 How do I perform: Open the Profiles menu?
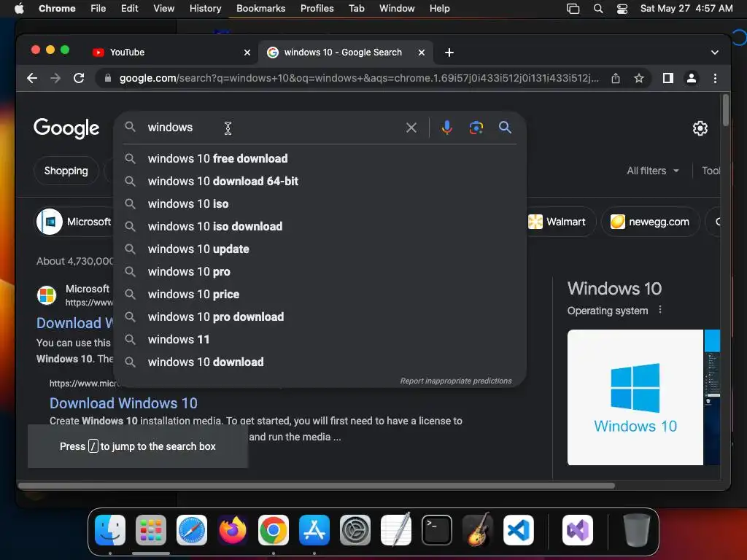tap(317, 9)
